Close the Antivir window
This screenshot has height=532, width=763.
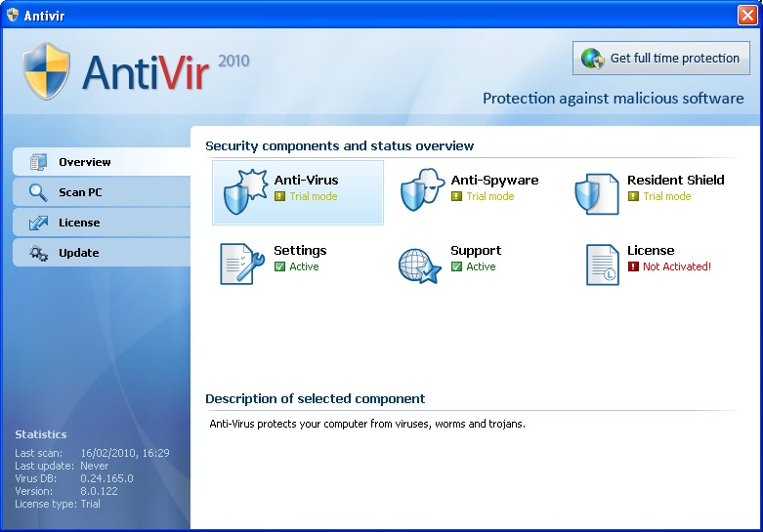point(747,15)
